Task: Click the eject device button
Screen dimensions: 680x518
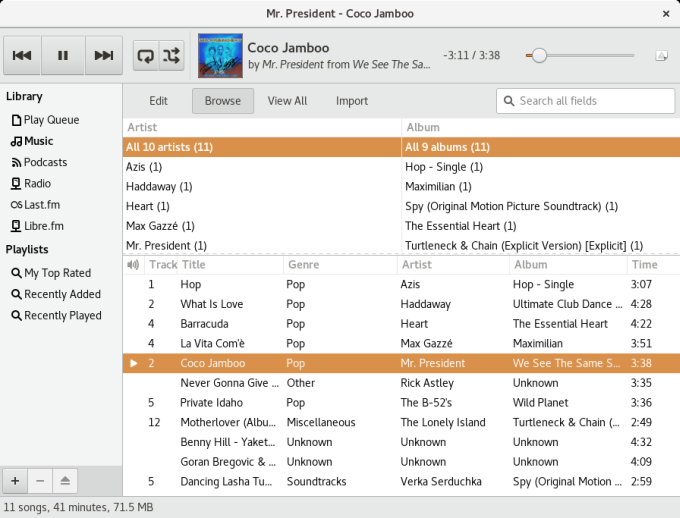Action: pyautogui.click(x=65, y=481)
